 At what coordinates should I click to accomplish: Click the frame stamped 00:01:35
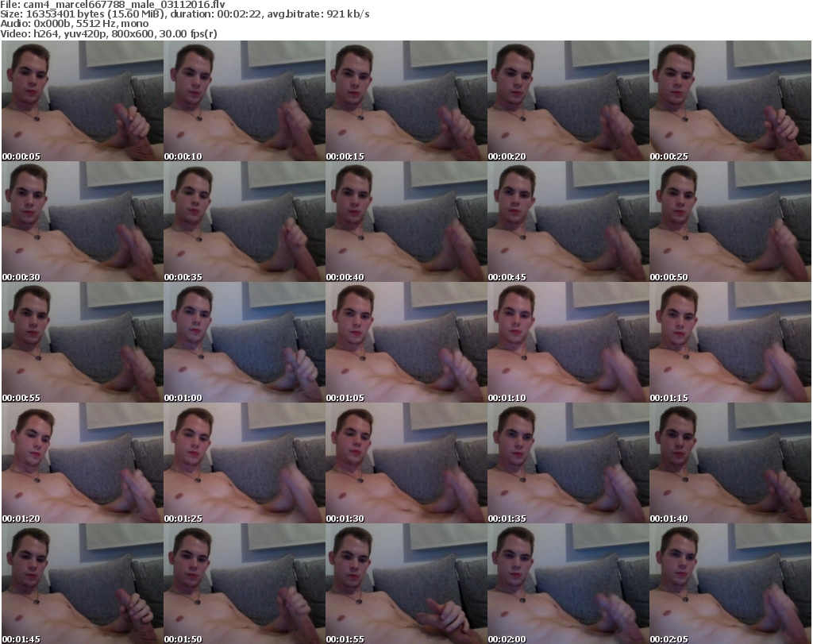pos(568,463)
